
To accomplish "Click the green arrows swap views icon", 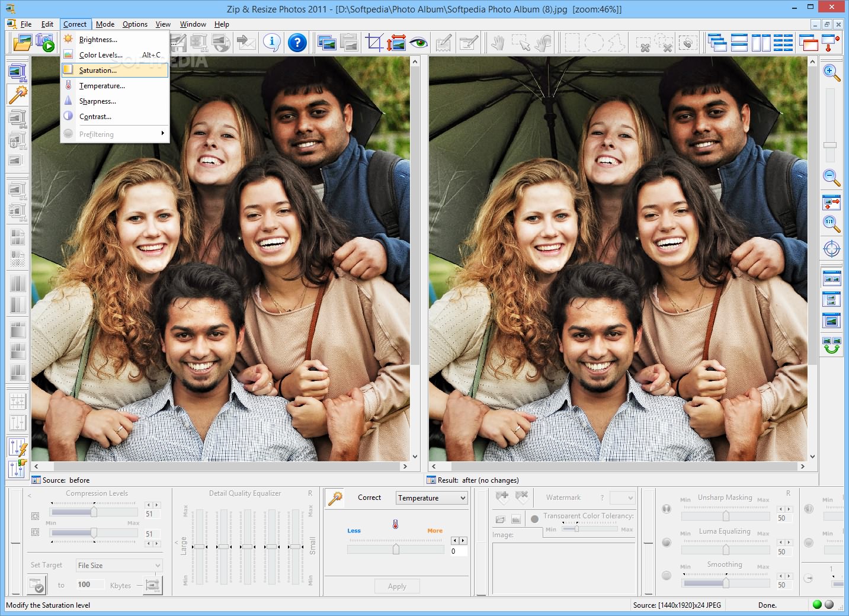I will (x=832, y=345).
